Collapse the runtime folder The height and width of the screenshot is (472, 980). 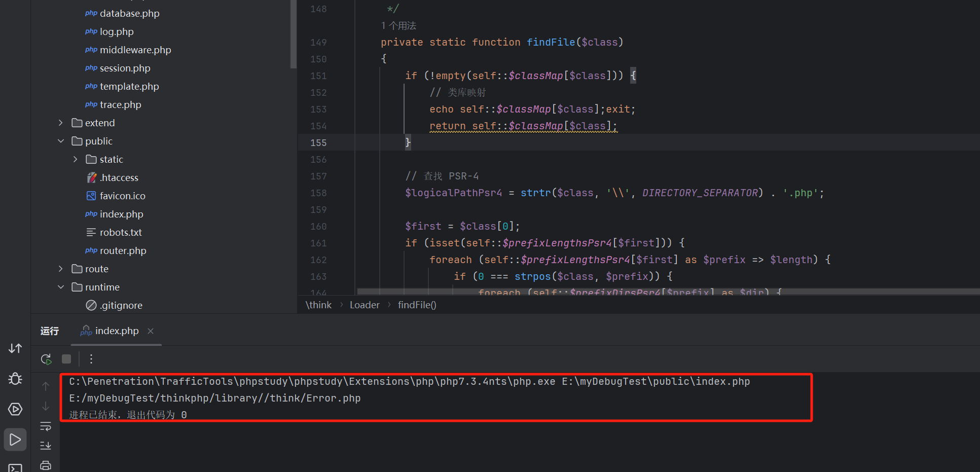(x=61, y=287)
